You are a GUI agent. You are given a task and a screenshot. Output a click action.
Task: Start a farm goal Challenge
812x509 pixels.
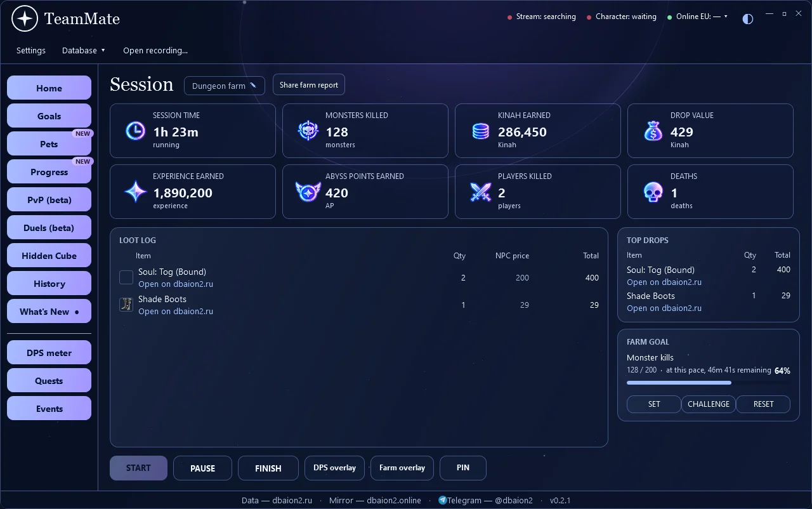(x=709, y=404)
